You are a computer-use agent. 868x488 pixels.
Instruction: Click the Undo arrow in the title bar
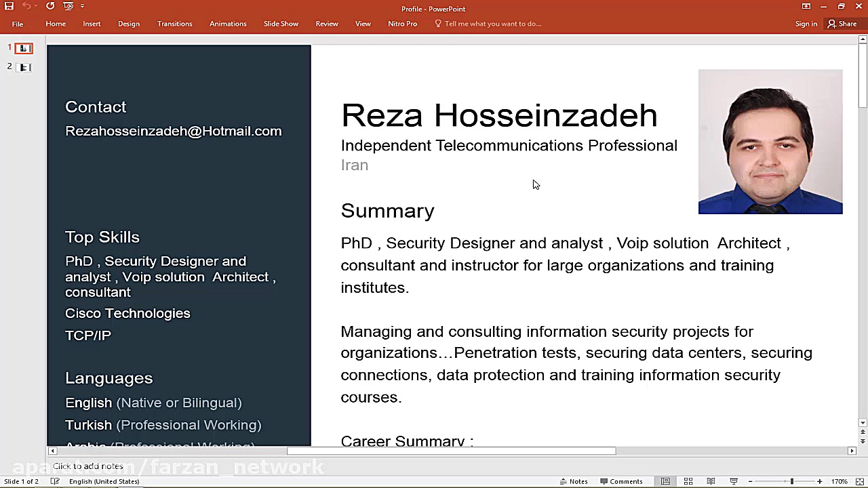tap(26, 6)
